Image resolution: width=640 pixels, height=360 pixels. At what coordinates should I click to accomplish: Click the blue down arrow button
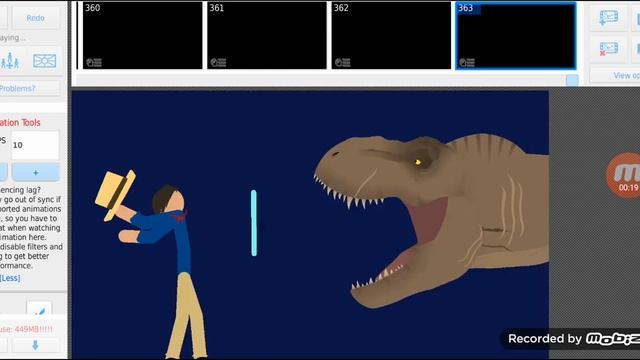point(36,345)
